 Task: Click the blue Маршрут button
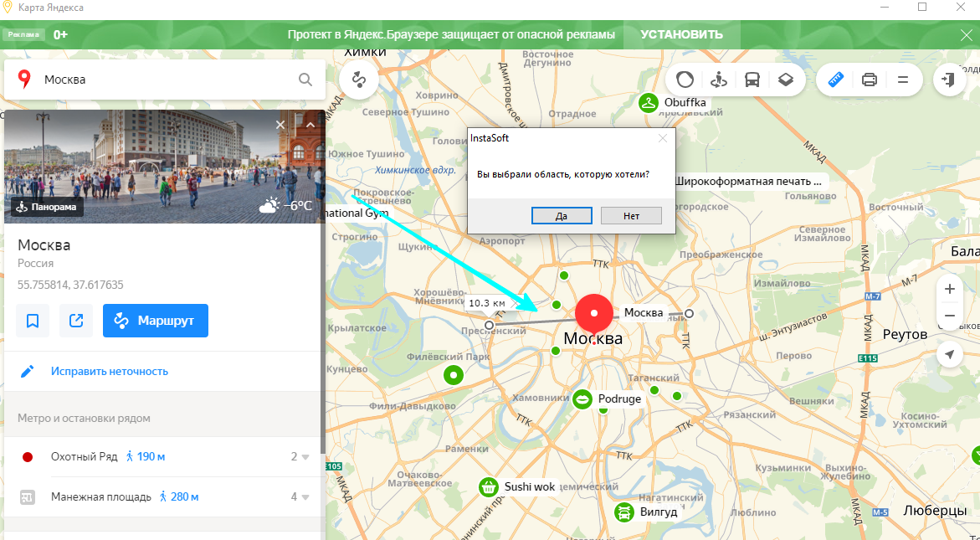[156, 321]
